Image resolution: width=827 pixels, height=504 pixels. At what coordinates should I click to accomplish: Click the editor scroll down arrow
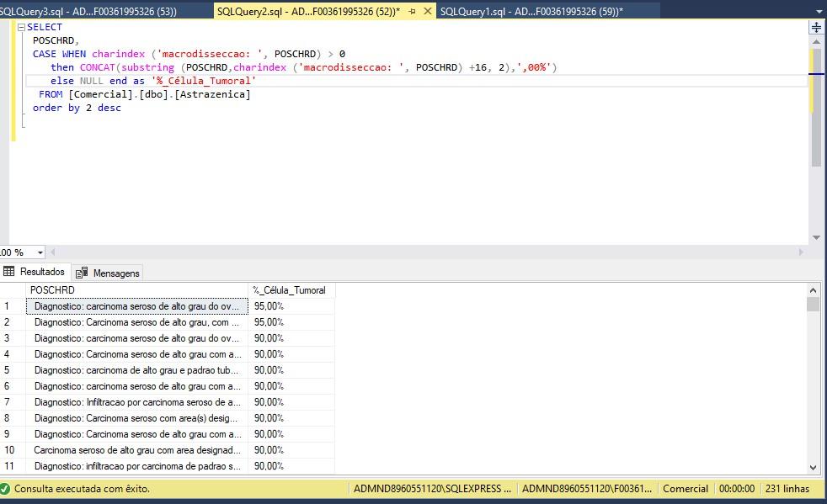(816, 238)
